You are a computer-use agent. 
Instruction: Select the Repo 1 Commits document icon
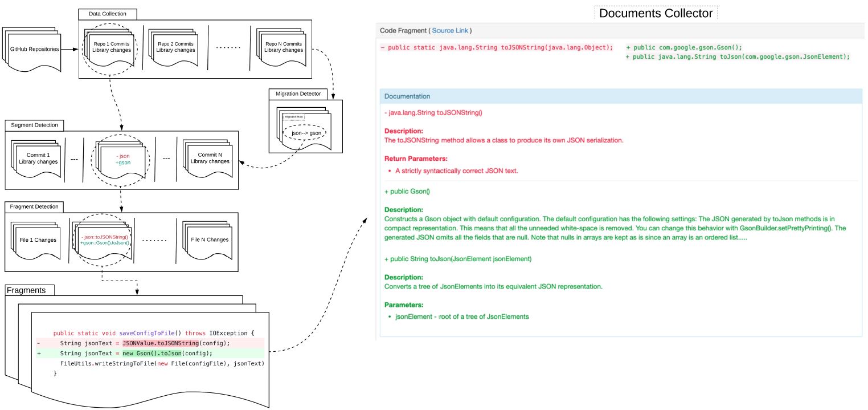point(112,47)
